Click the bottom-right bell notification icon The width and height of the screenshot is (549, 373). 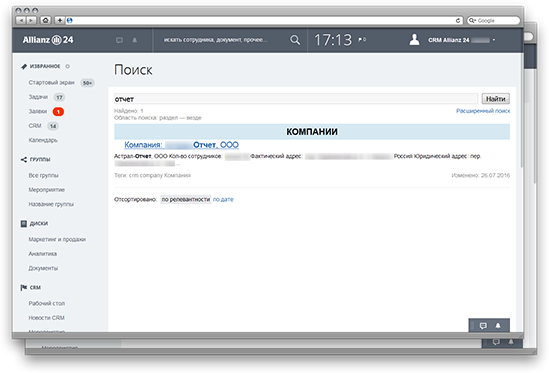click(498, 326)
